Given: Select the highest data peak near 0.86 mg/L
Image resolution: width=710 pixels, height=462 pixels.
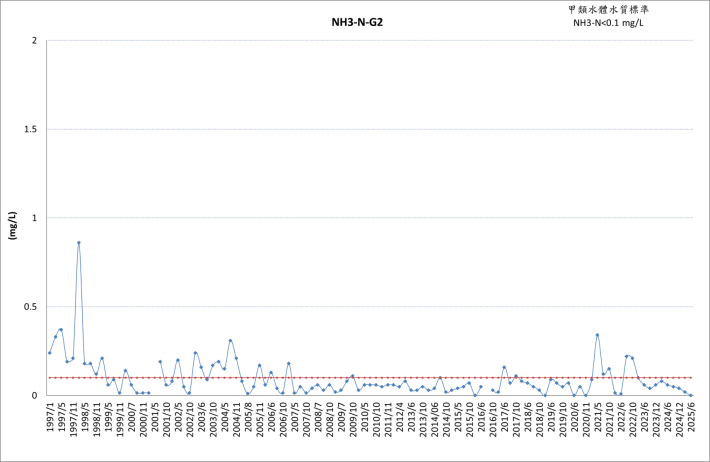Looking at the screenshot, I should (x=79, y=243).
